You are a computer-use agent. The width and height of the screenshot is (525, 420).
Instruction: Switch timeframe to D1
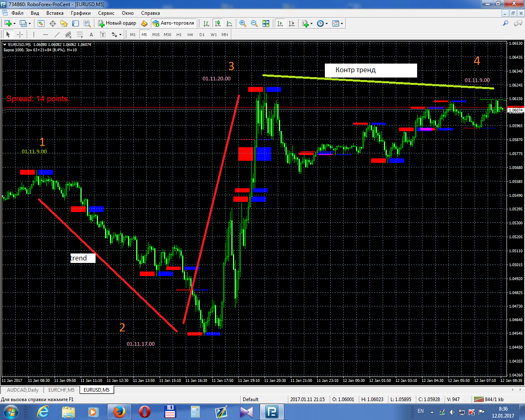202,35
